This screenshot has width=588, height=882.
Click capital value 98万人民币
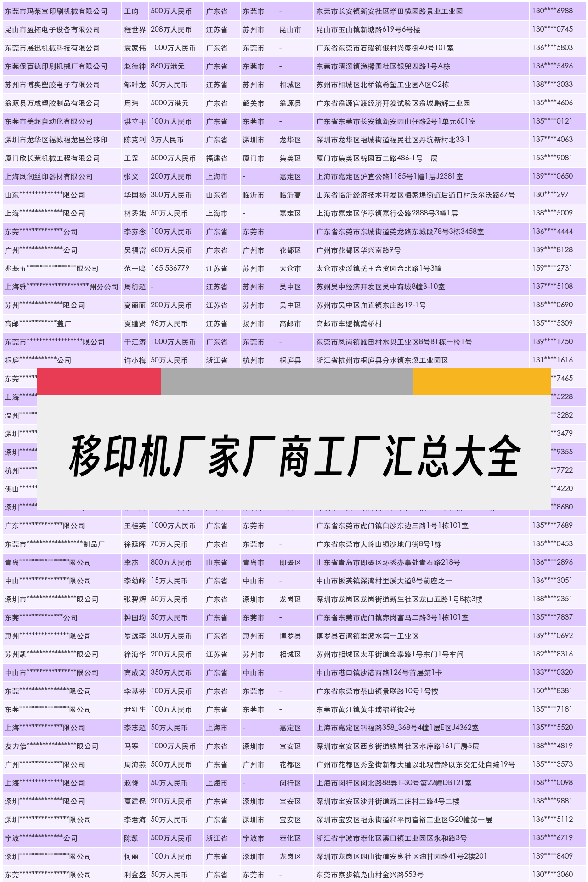tap(169, 323)
